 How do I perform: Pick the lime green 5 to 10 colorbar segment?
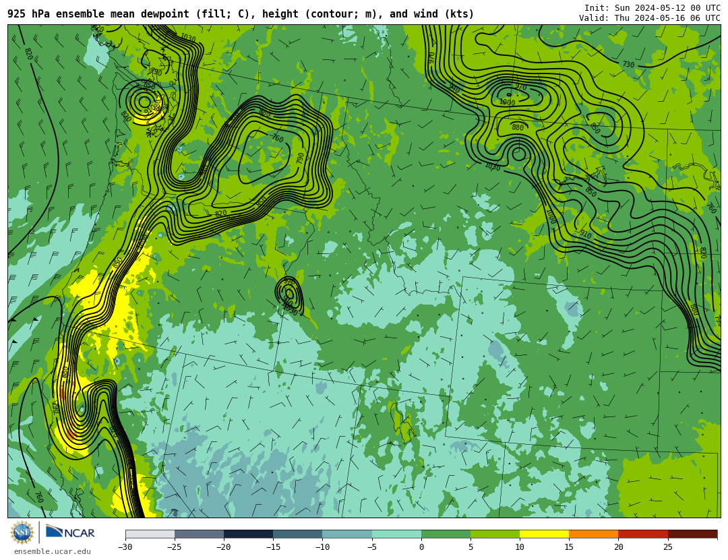pos(495,534)
